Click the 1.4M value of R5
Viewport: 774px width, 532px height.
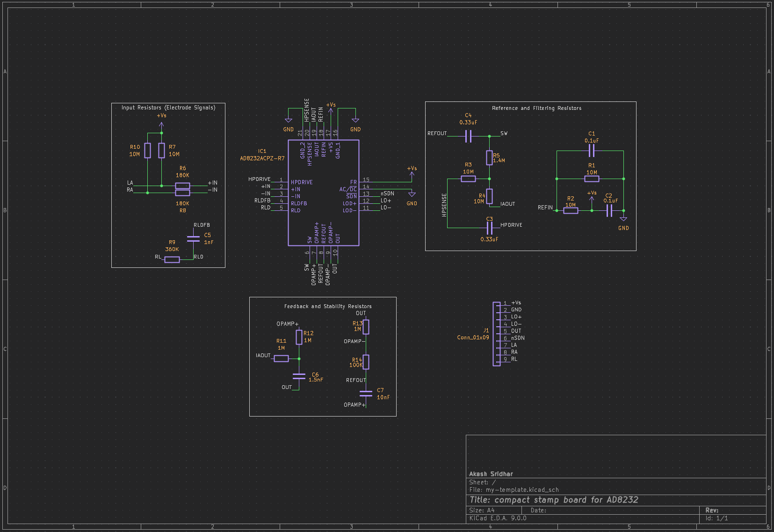[499, 160]
